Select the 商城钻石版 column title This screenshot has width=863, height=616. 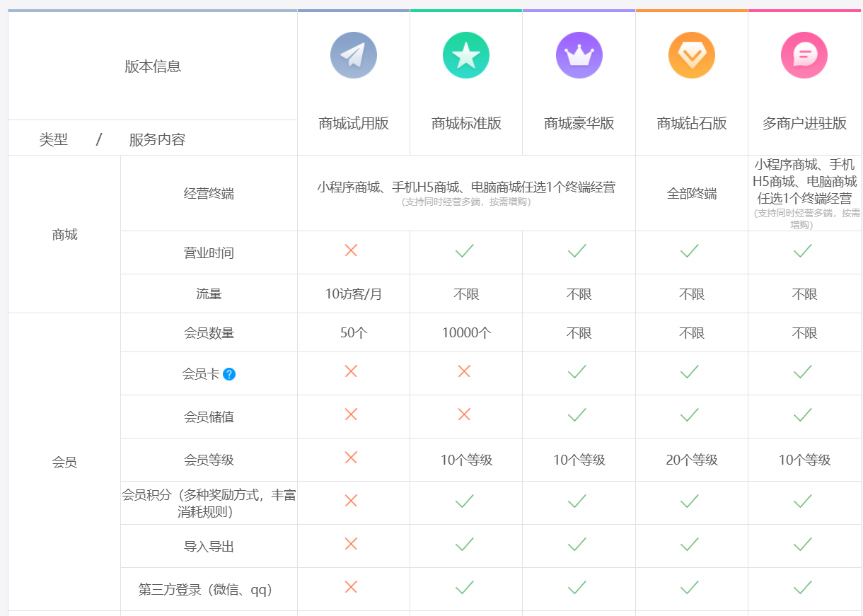(x=692, y=123)
